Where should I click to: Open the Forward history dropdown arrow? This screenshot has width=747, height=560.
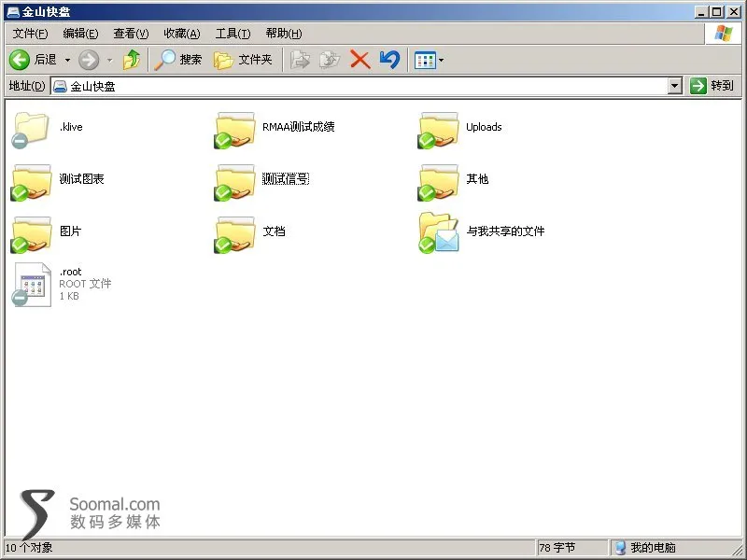coord(109,60)
